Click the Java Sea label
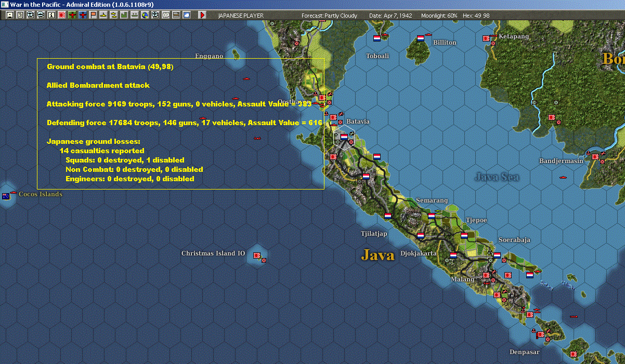This screenshot has height=364, width=625. (x=497, y=177)
